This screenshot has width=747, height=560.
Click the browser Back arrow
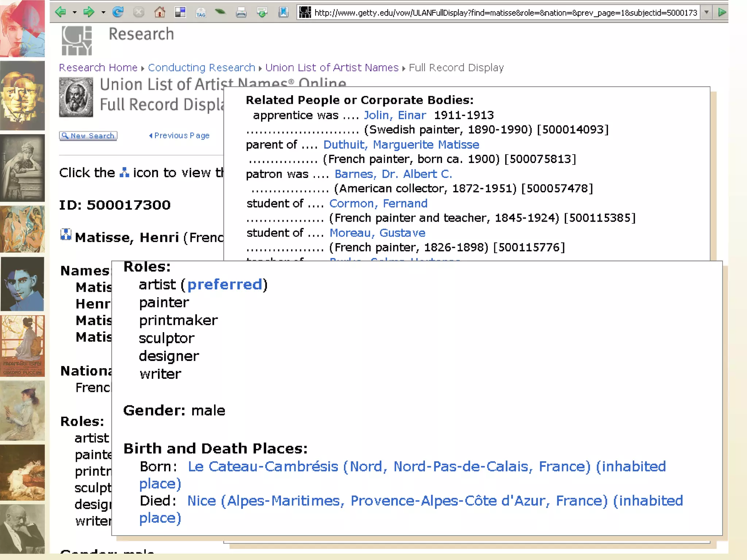pos(60,12)
